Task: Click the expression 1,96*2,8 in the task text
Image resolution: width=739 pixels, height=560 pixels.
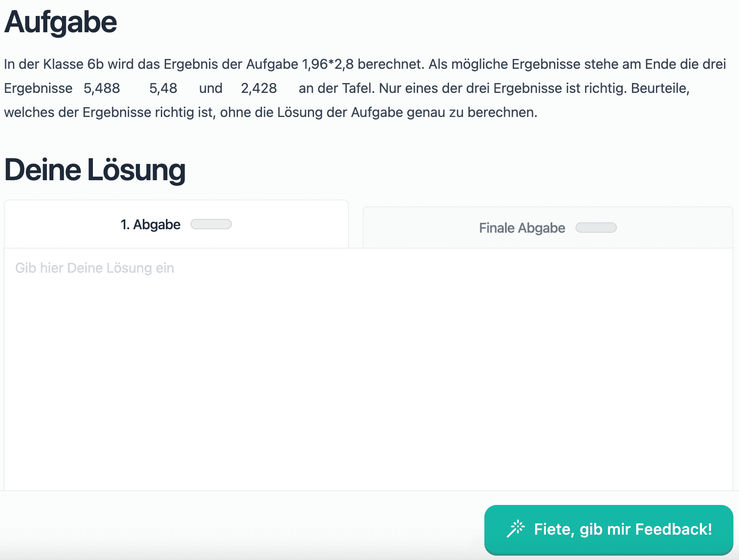Action: tap(328, 64)
